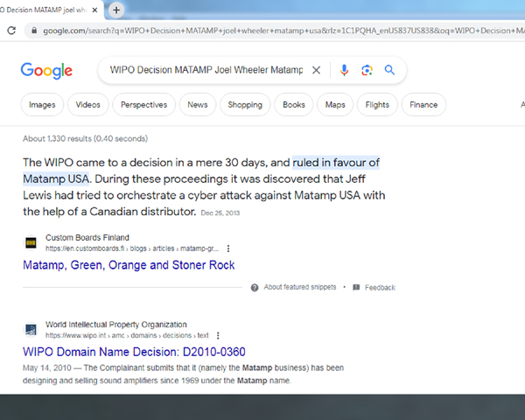Image resolution: width=525 pixels, height=420 pixels.
Task: Click the 'About 1,330 results' count text
Action: click(85, 138)
